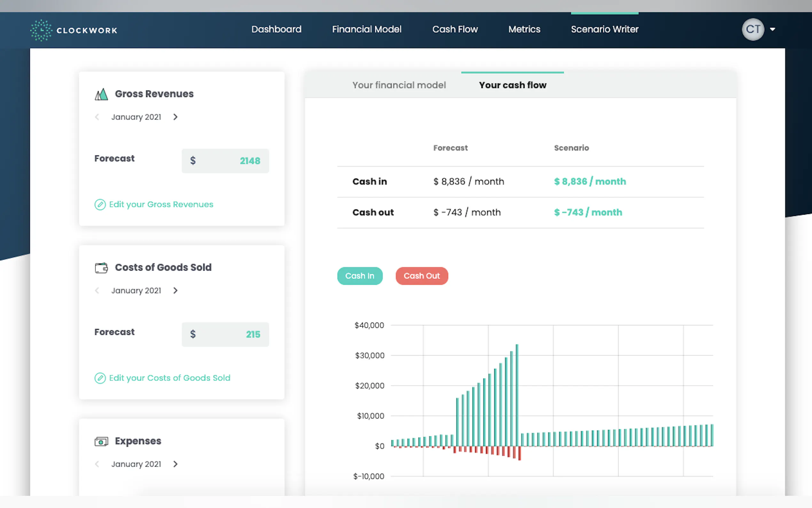
Task: Click pencil icon beside Edit Gross Revenues
Action: [100, 205]
